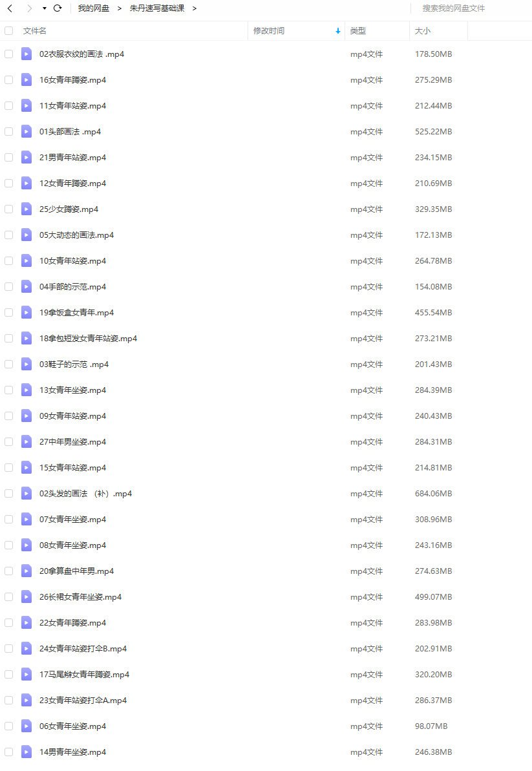
Task: Toggle sort arrow on 修改时间 column
Action: coord(338,30)
